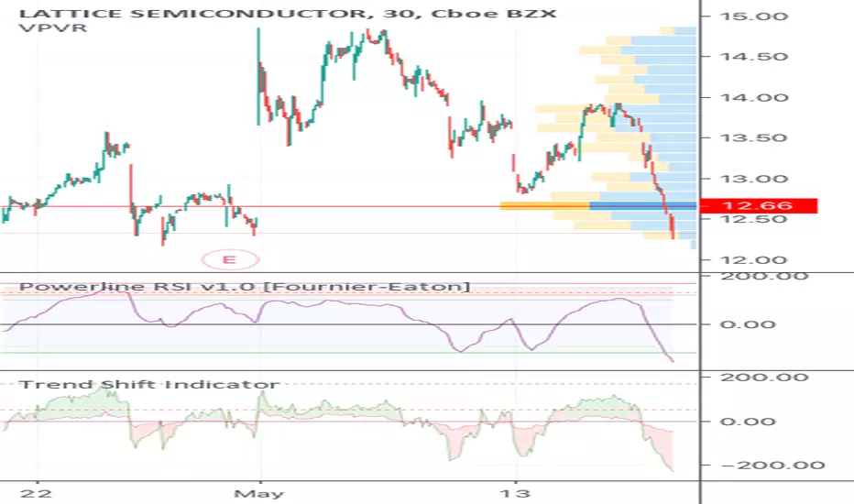
Task: Click the LATTICE SEMICONDUCTOR chart title
Action: click(x=288, y=13)
